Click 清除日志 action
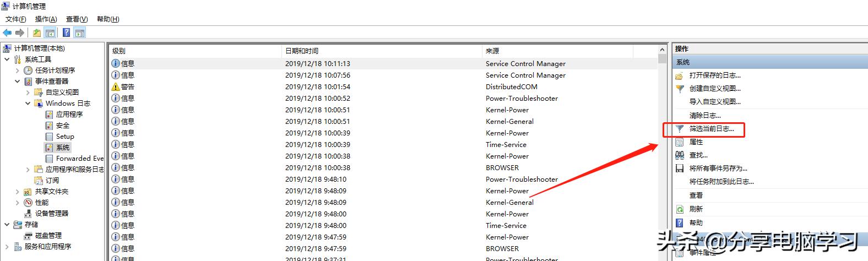Screen dimensions: 868x261 [x=705, y=116]
